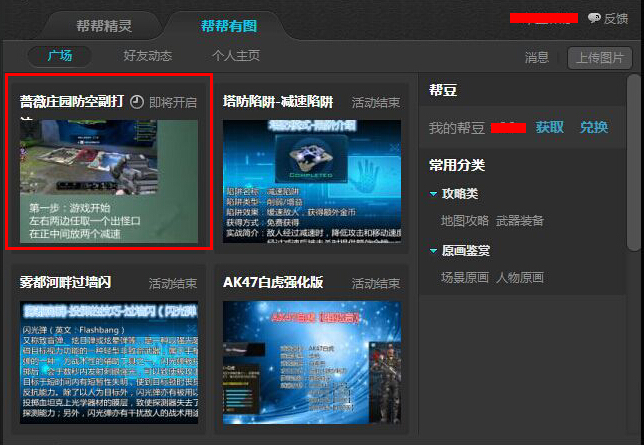Click 活动结束 on the 雾都河畔 card
644x445 pixels.
(x=173, y=284)
